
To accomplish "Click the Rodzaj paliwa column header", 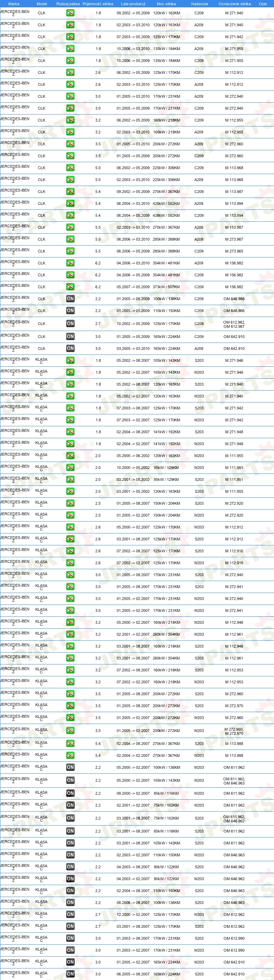I will [68, 4].
